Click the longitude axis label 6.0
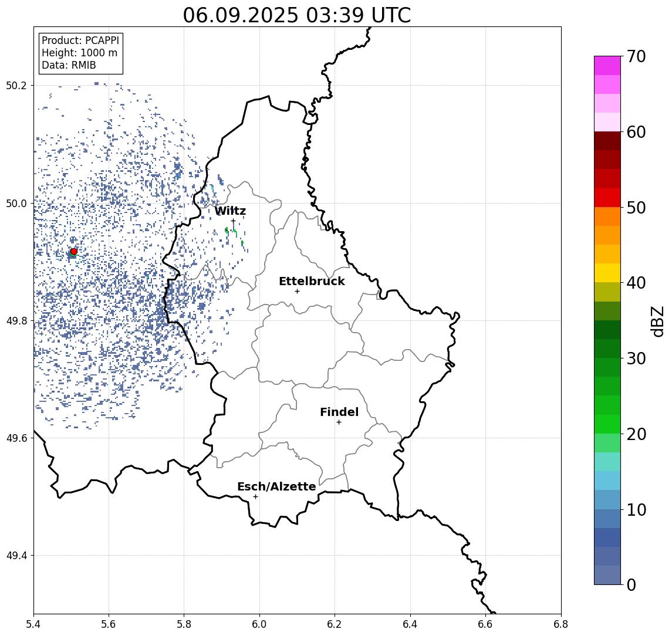The height and width of the screenshot is (636, 672). pos(260,624)
